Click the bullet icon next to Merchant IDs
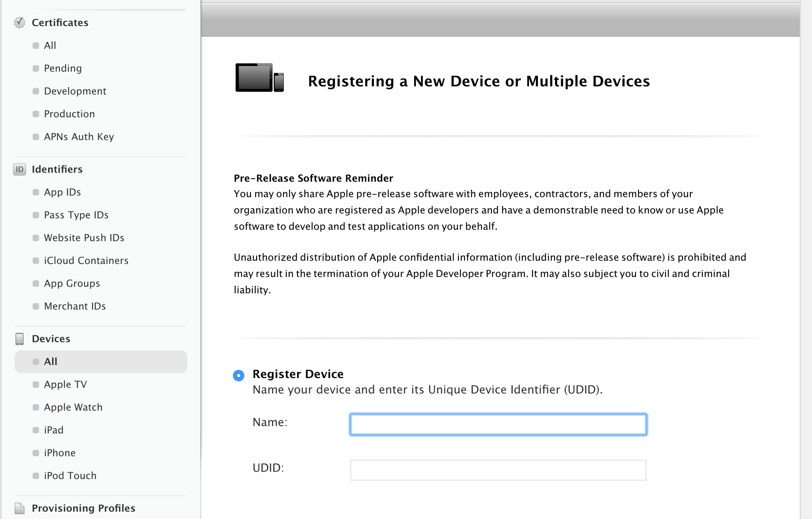Viewport: 812px width, 519px height. point(36,306)
